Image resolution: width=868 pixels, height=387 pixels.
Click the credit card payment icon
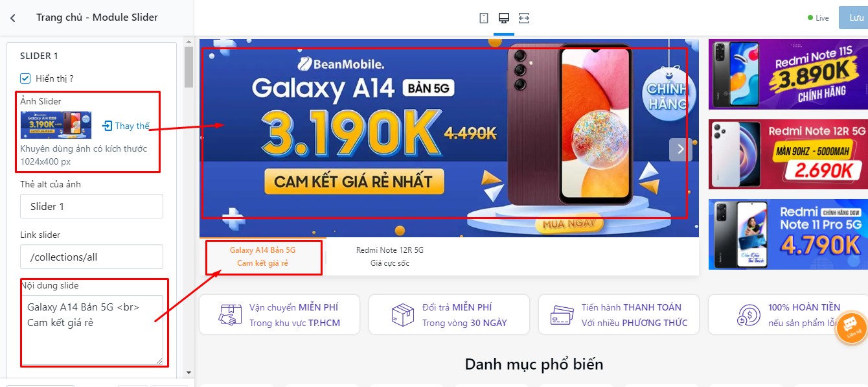(x=562, y=315)
